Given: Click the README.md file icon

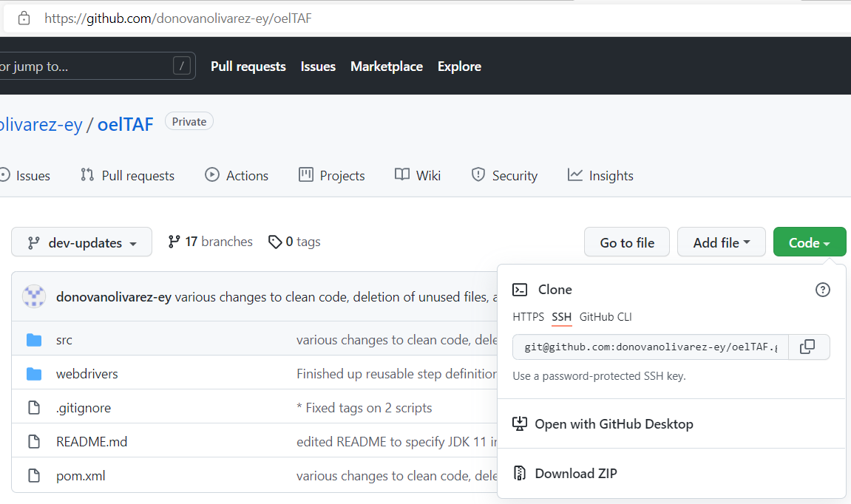Looking at the screenshot, I should point(34,442).
